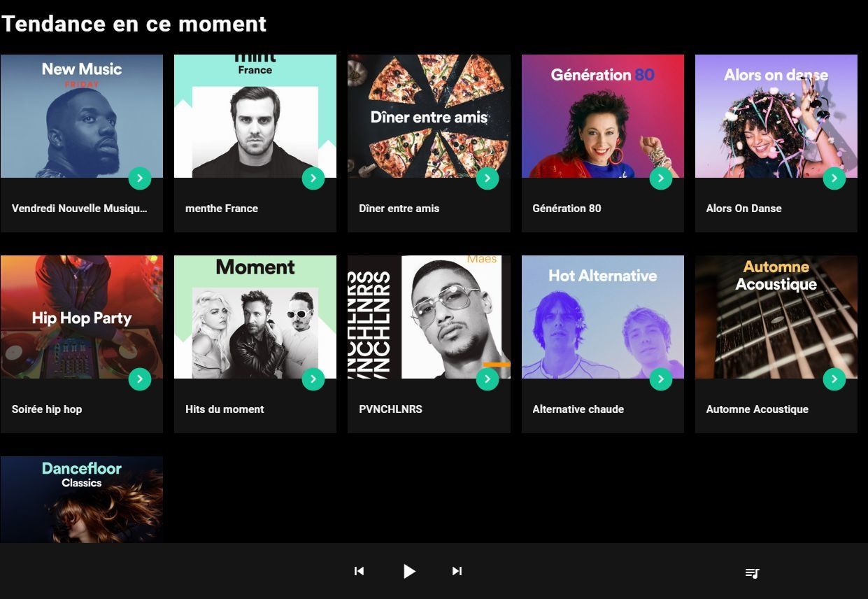Click green arrow on Hits du moment card
This screenshot has width=868, height=599.
pyautogui.click(x=313, y=379)
